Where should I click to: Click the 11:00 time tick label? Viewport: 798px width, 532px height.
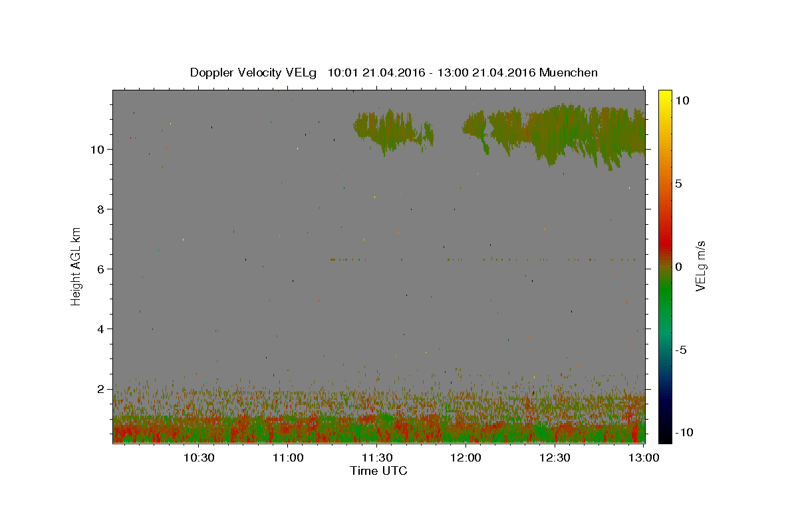[288, 458]
